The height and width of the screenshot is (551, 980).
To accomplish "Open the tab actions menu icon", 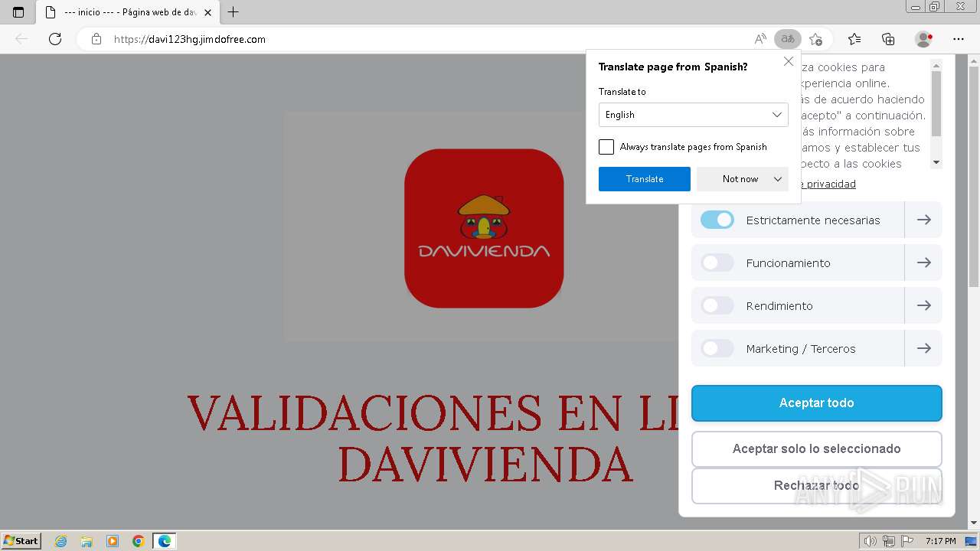I will [18, 12].
